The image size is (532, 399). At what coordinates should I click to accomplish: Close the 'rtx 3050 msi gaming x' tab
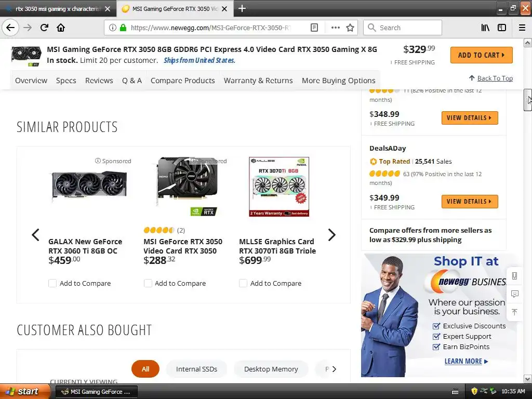(108, 9)
